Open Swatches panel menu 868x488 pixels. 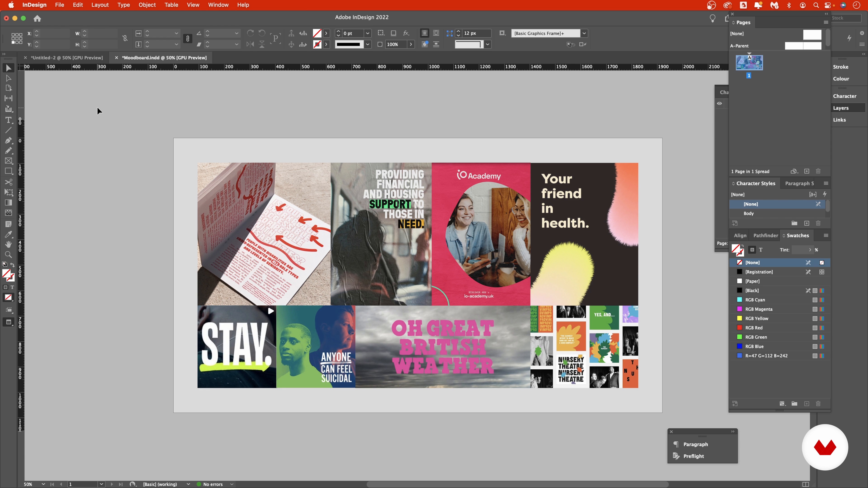tap(826, 235)
